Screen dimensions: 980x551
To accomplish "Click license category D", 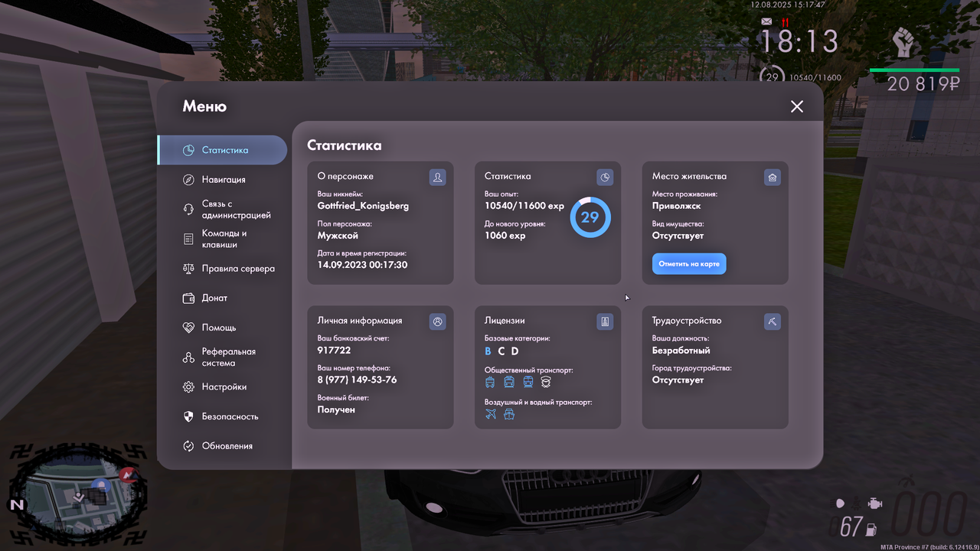I will tap(515, 351).
